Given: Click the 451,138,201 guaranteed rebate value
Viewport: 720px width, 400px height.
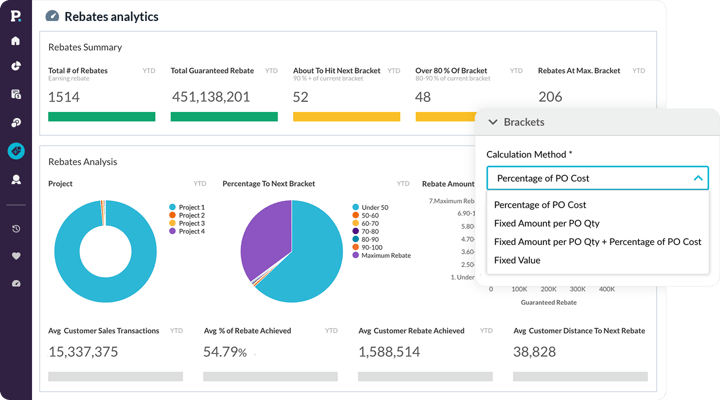Looking at the screenshot, I should coord(211,97).
